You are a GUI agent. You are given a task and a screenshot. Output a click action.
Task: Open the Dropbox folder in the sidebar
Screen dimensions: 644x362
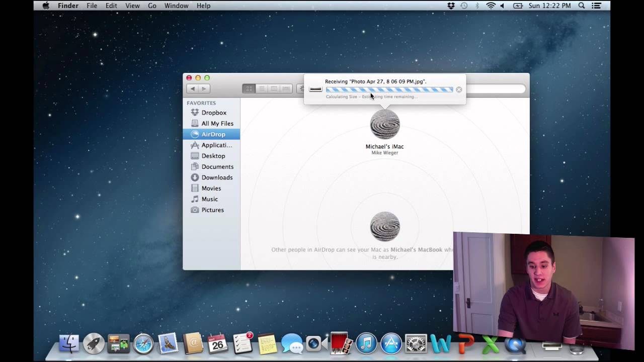pos(213,113)
